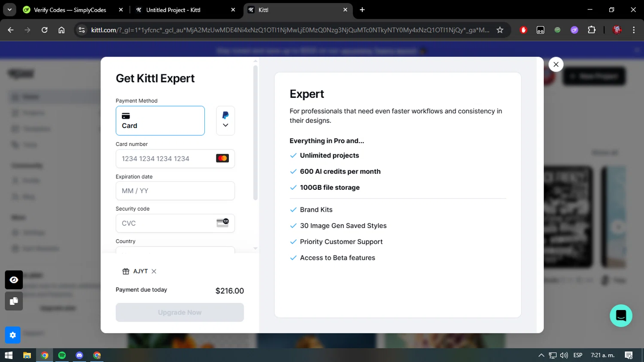Screen dimensions: 644x362
Task: Open File Explorer from taskbar
Action: (x=27, y=355)
